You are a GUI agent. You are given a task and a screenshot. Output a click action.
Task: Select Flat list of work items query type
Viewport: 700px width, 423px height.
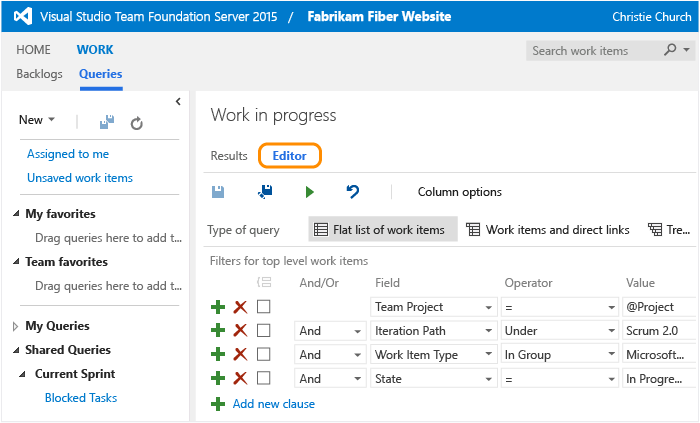[383, 229]
